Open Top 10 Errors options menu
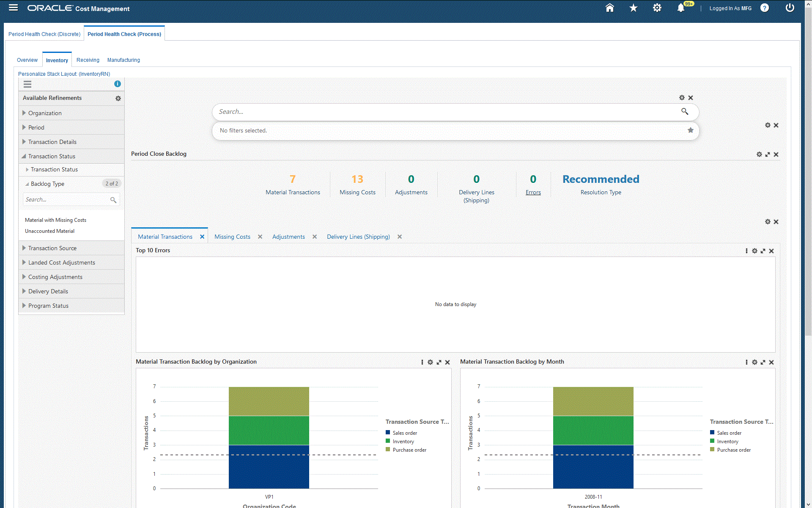Screen dimensions: 812x508 pyautogui.click(x=746, y=251)
